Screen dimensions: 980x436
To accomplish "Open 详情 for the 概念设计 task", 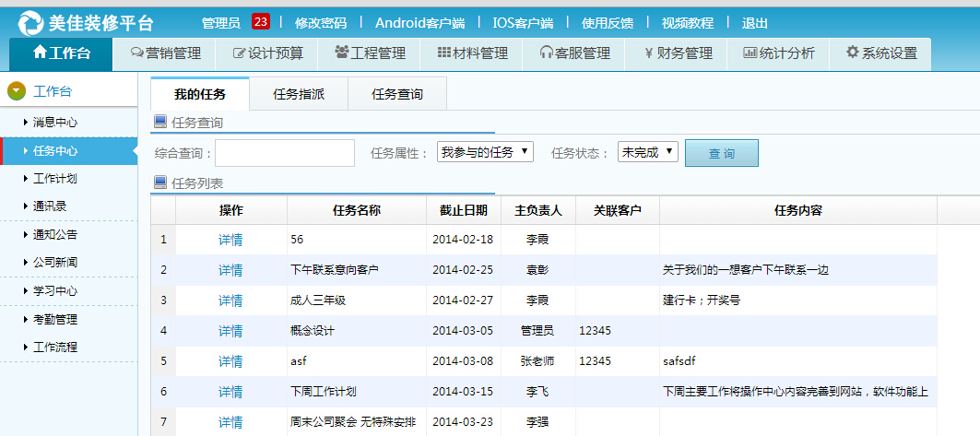I will click(x=230, y=331).
